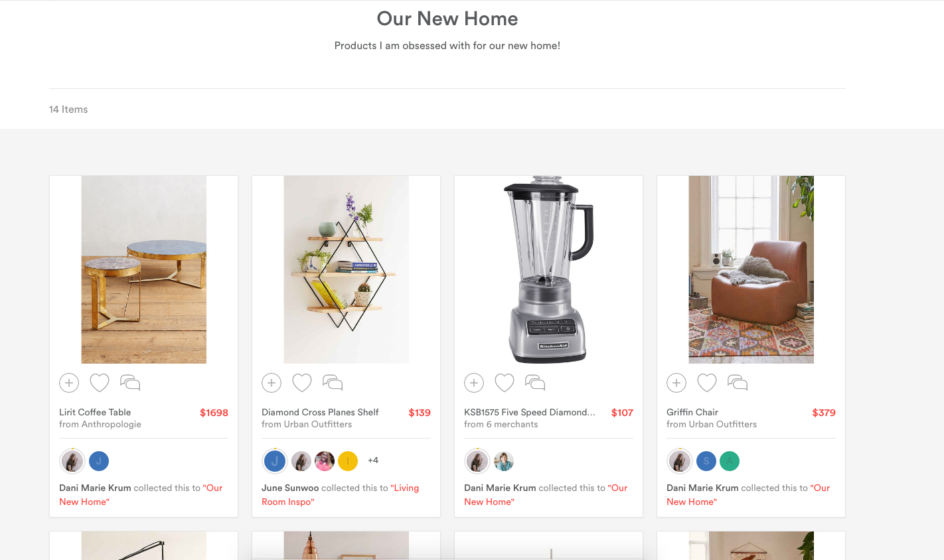Viewport: 944px width, 560px height.
Task: Heart the Diamond Cross Planes Shelf
Action: click(x=302, y=383)
